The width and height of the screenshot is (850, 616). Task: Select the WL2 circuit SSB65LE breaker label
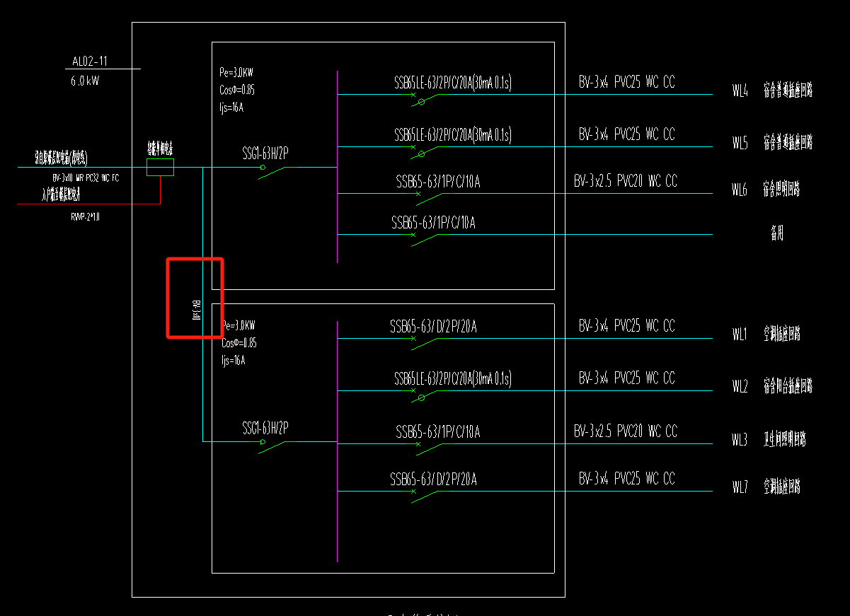453,378
